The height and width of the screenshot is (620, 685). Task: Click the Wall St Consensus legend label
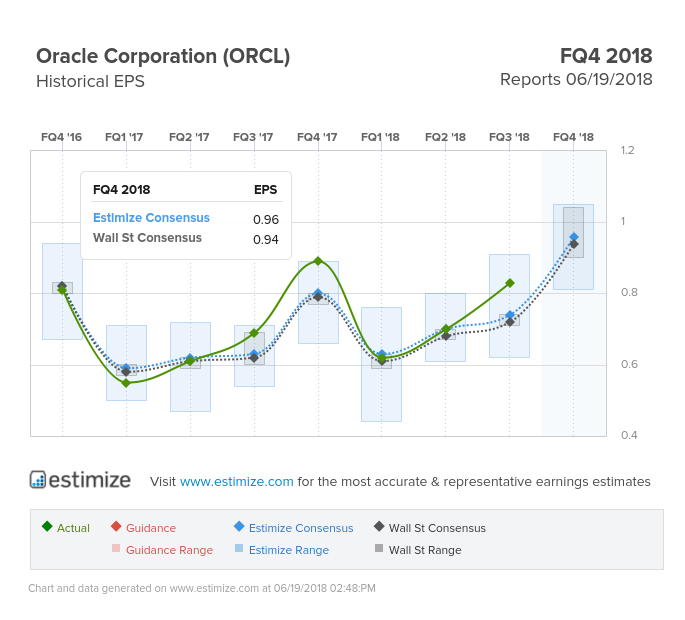pos(437,528)
